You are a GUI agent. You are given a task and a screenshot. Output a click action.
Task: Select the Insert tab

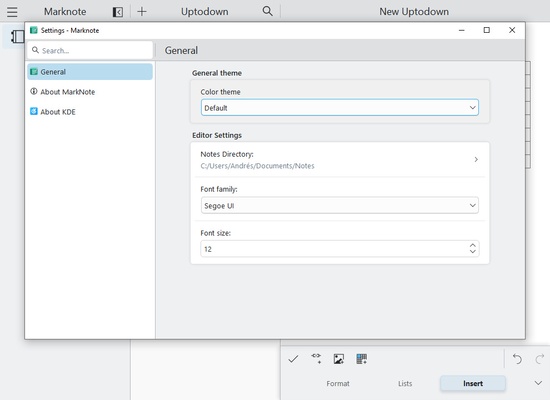point(473,384)
